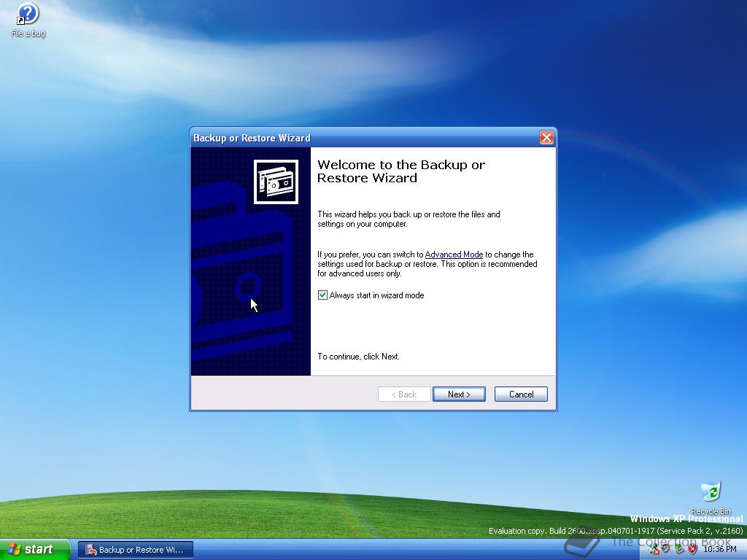The image size is (747, 560).
Task: Uncheck Always start in wizard mode
Action: 322,295
